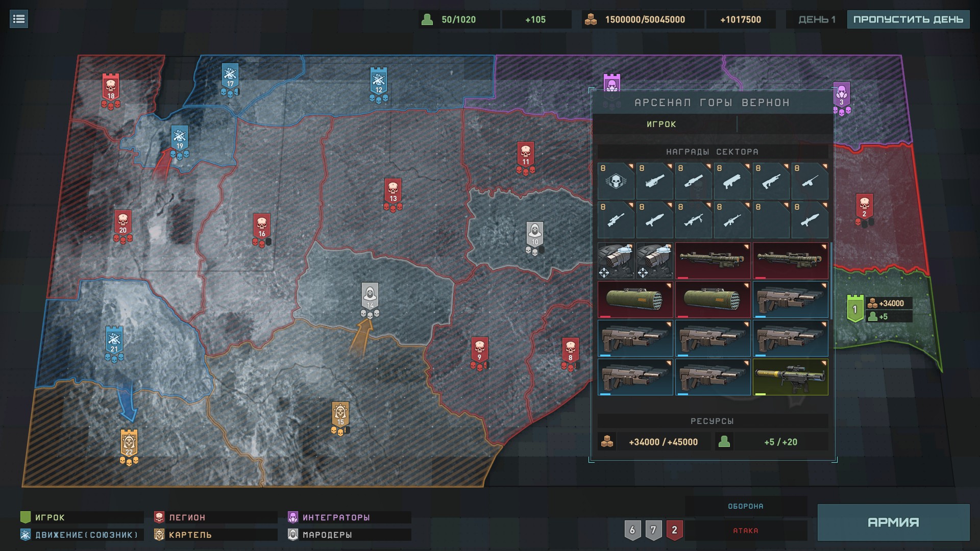Click the gray number 6 badge
The image size is (980, 551).
click(x=632, y=530)
